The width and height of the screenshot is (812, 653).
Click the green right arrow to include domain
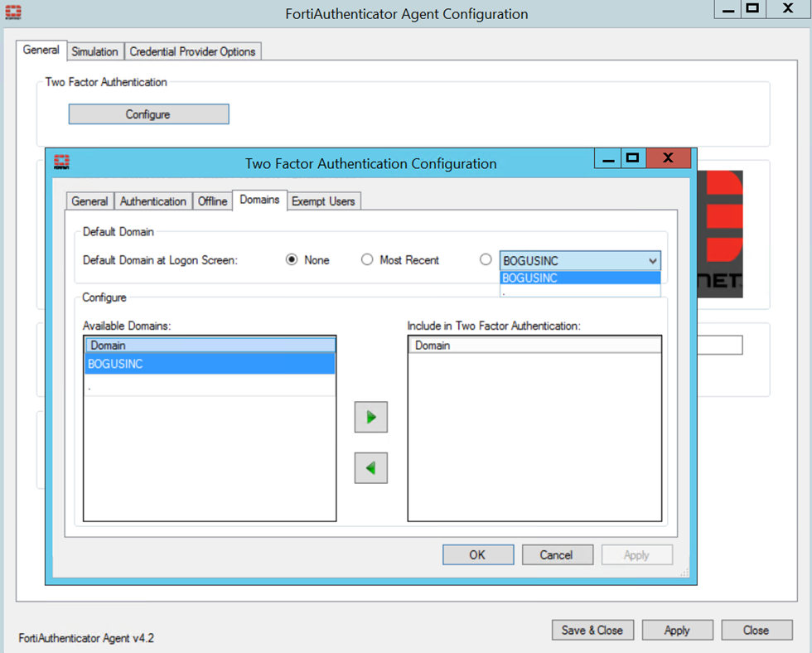click(371, 417)
